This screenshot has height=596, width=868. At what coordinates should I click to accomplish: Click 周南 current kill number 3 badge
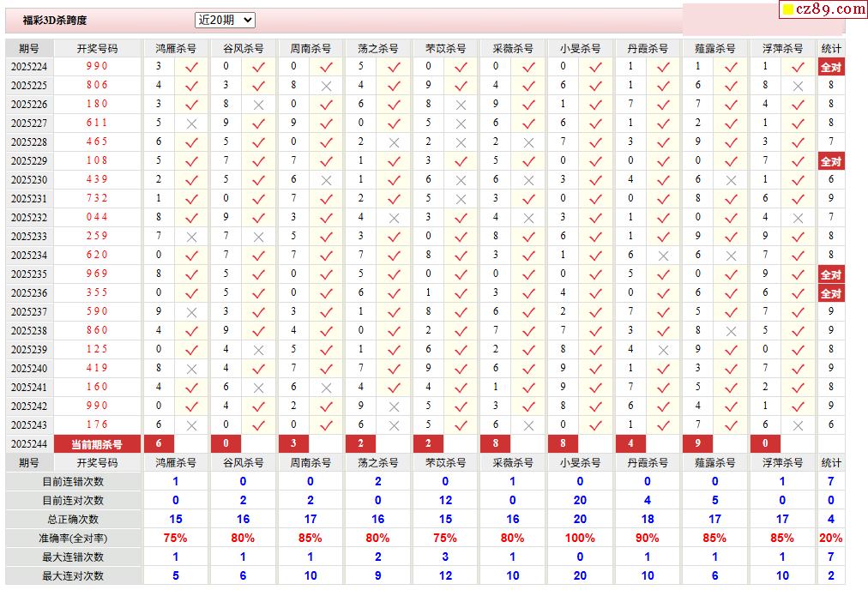[x=293, y=443]
